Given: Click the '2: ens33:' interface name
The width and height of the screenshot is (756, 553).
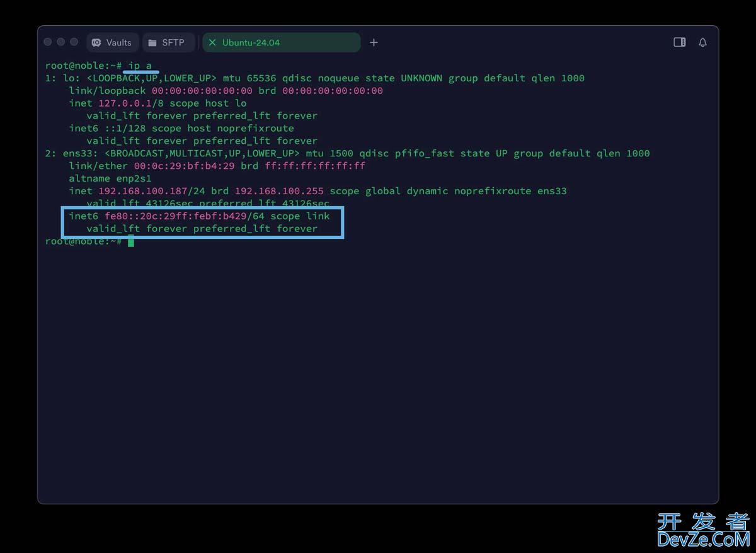Looking at the screenshot, I should click(71, 153).
